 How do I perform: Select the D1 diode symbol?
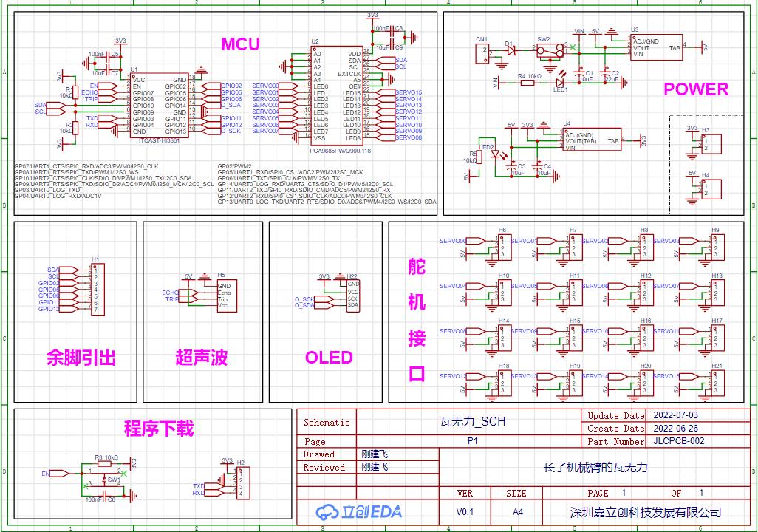(x=511, y=50)
